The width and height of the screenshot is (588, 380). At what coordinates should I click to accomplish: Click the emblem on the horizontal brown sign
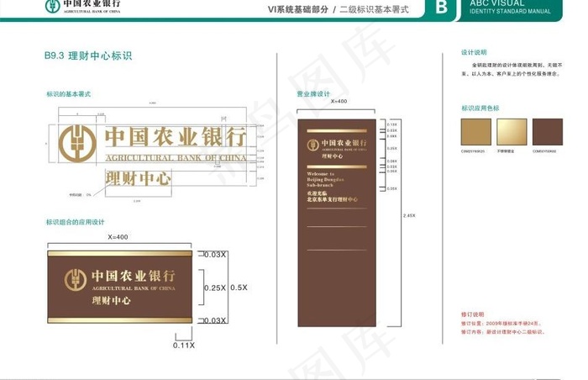76,280
